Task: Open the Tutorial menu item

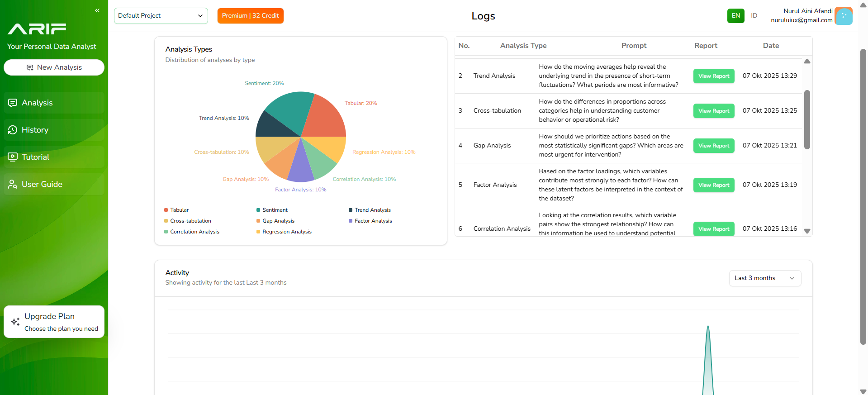Action: [54, 157]
